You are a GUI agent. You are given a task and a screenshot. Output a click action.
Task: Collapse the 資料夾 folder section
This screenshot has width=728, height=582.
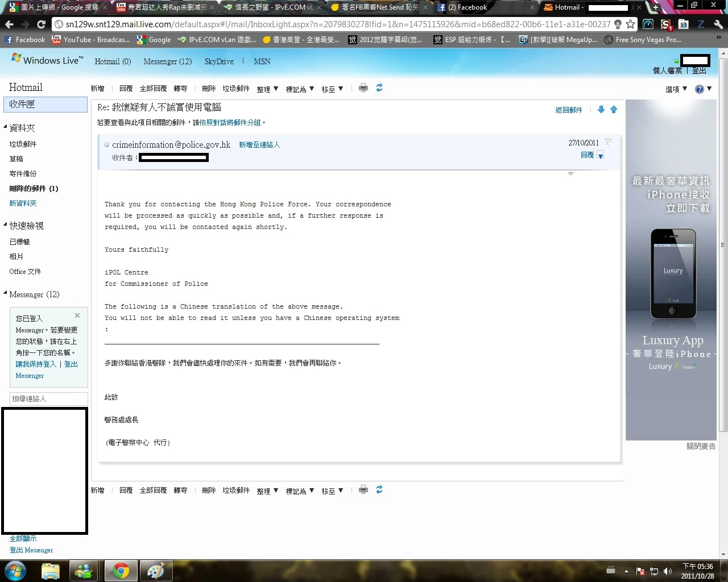point(6,127)
